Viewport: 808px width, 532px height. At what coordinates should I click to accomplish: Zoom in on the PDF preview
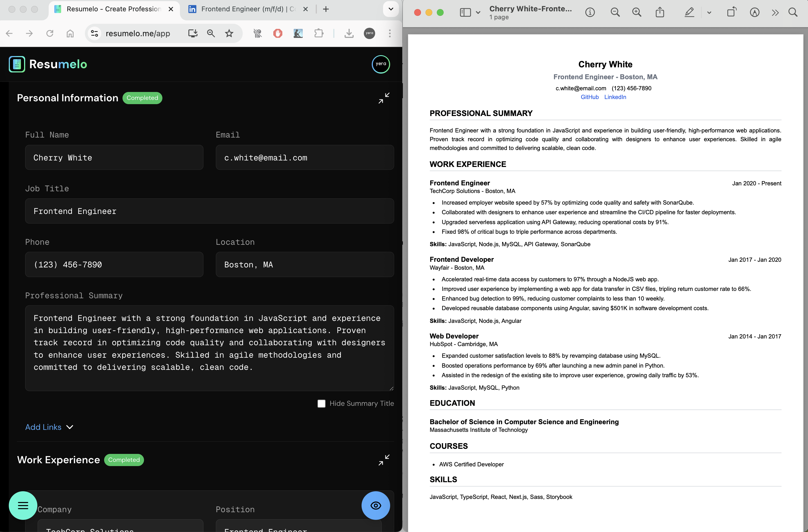pos(637,12)
